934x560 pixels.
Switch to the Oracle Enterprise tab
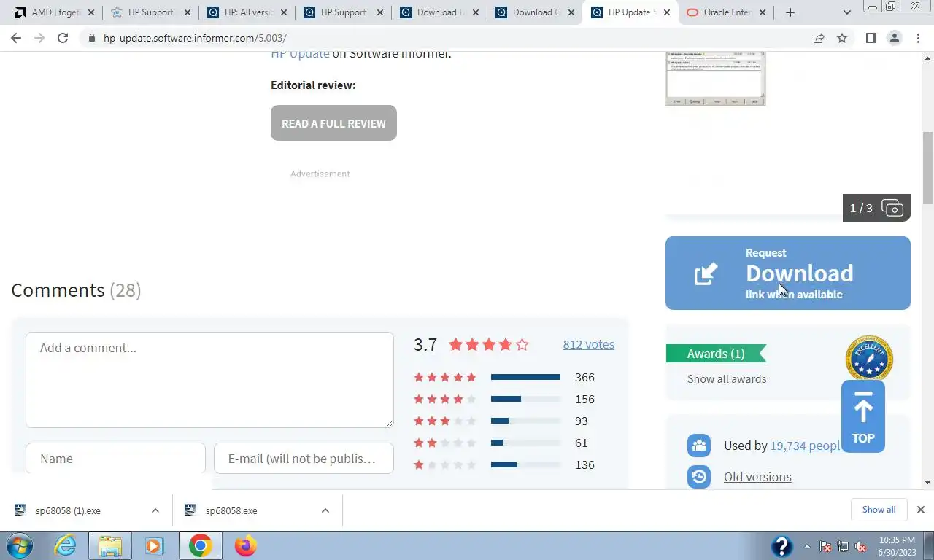(726, 12)
